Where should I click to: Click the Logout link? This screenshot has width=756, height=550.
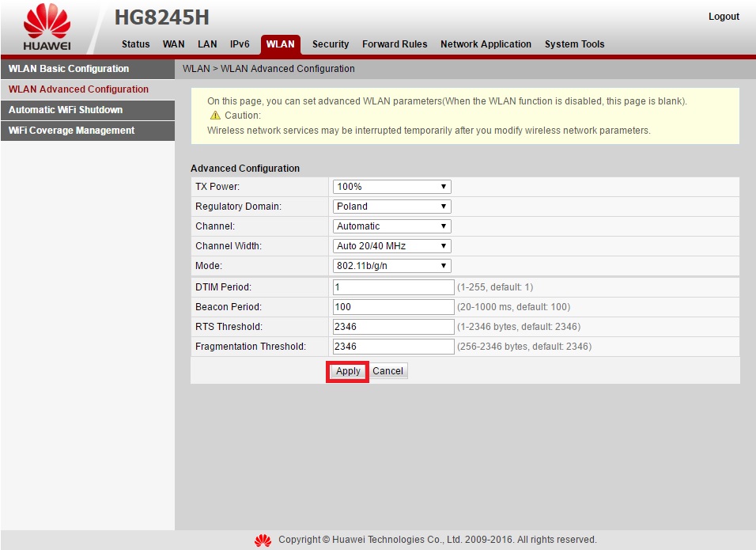point(724,17)
